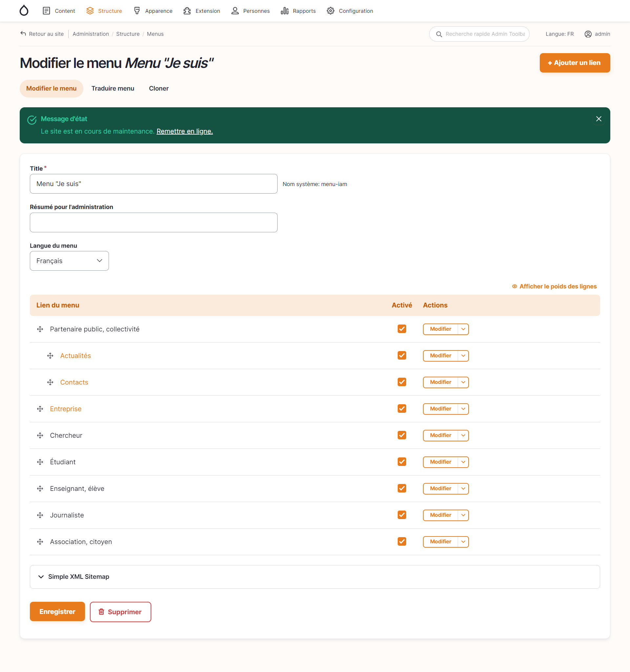Toggle Activé checkbox for Association, citoyen

coord(402,541)
